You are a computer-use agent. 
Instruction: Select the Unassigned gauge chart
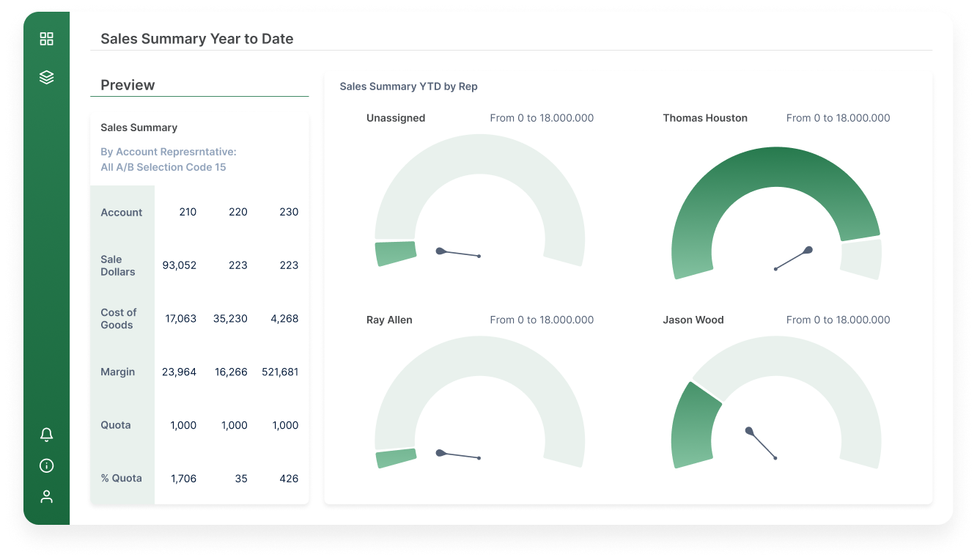click(482, 205)
